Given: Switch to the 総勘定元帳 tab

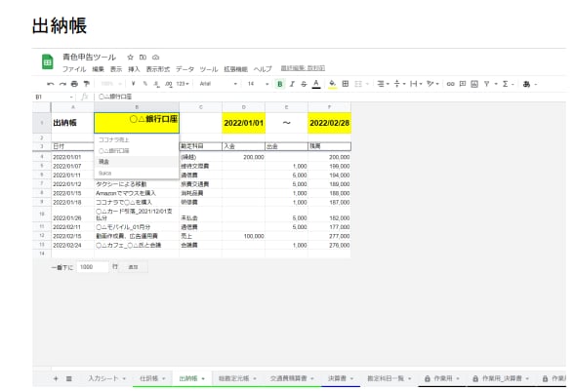Looking at the screenshot, I should (237, 378).
